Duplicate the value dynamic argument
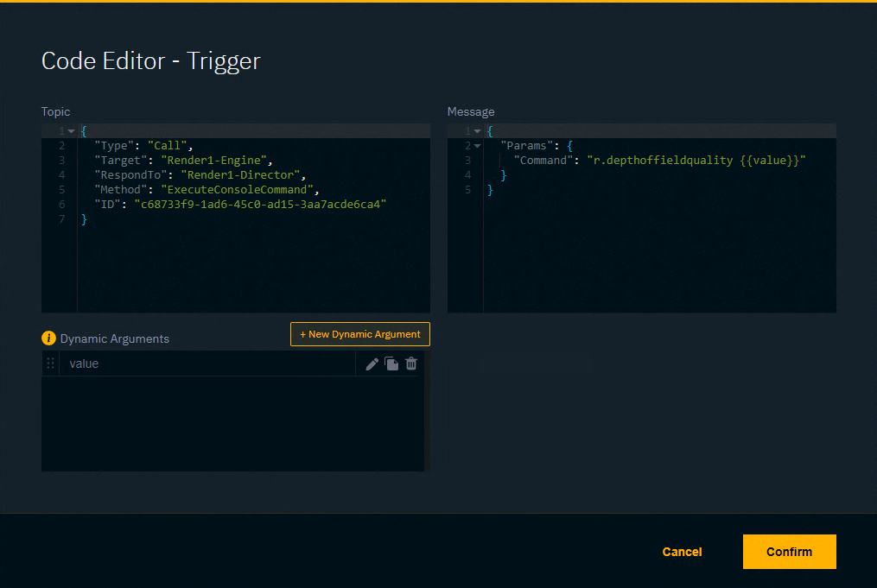Image resolution: width=877 pixels, height=588 pixels. pyautogui.click(x=391, y=364)
